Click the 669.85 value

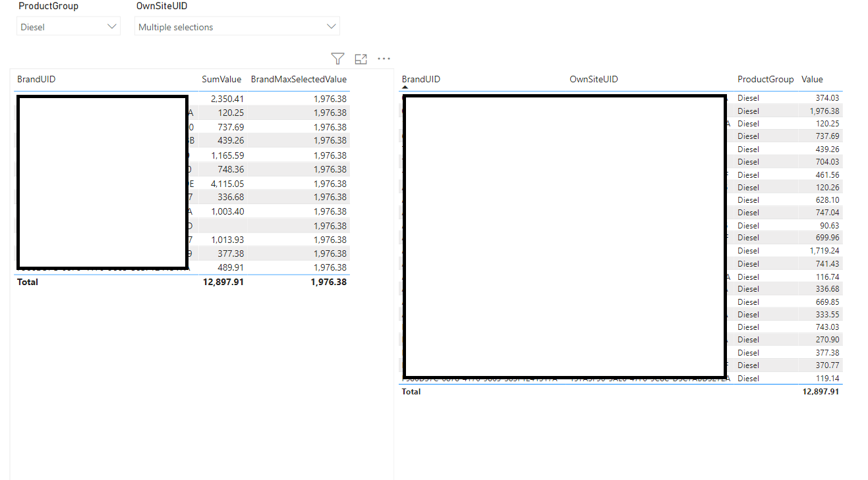click(x=827, y=302)
